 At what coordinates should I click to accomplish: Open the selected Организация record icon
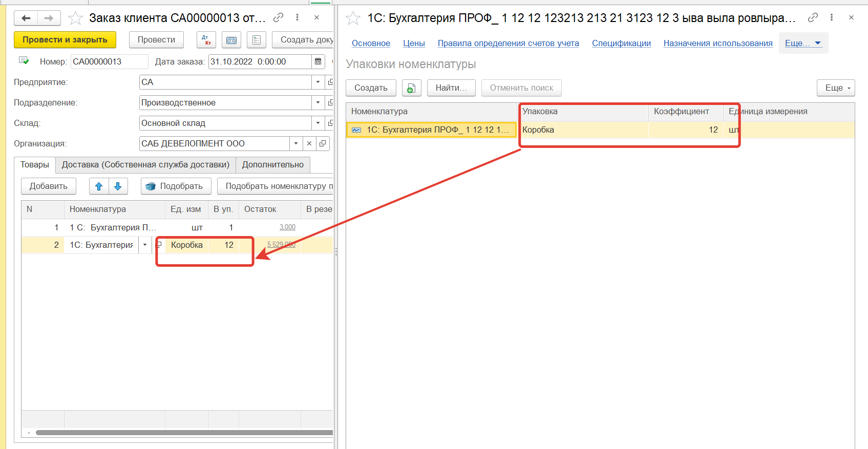[x=323, y=143]
